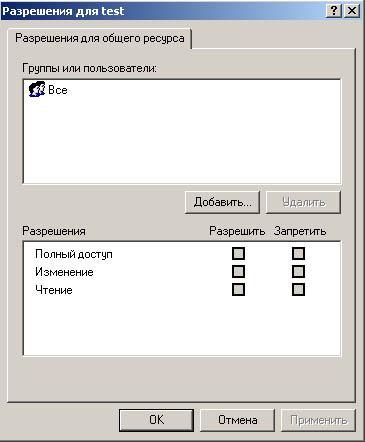Viewport: 365px width, 442px height.
Task: Click the Чтение permission label
Action: (x=54, y=290)
